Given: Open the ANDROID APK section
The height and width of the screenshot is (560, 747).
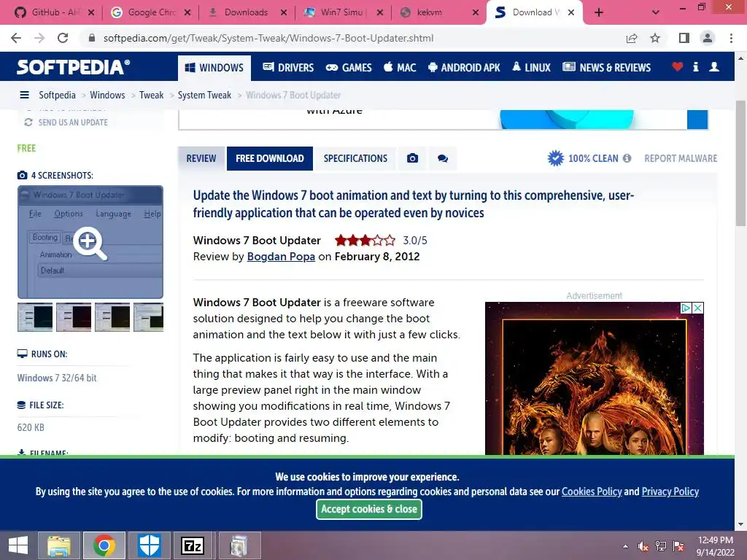Looking at the screenshot, I should tap(464, 68).
